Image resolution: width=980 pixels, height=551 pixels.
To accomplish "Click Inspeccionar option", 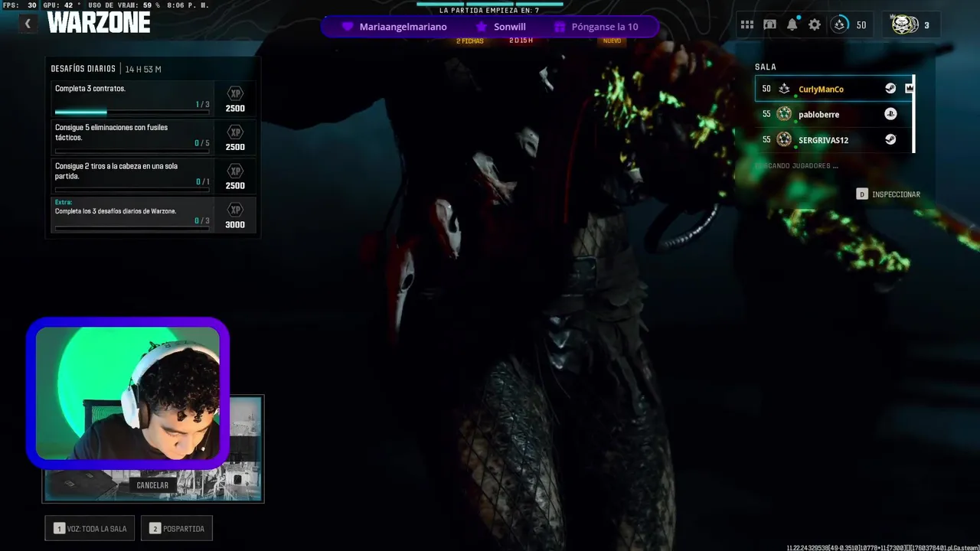I will 888,194.
